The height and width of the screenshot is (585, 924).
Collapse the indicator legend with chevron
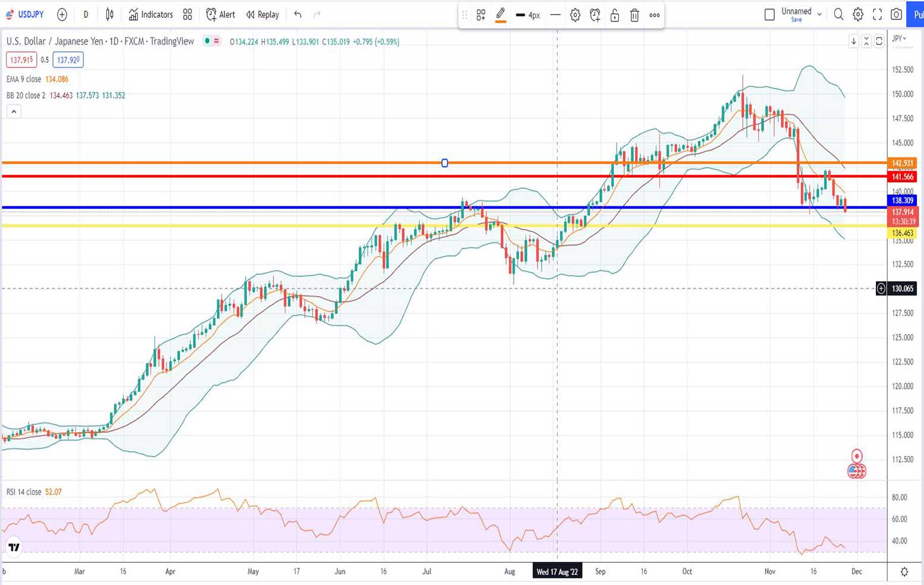(x=14, y=111)
